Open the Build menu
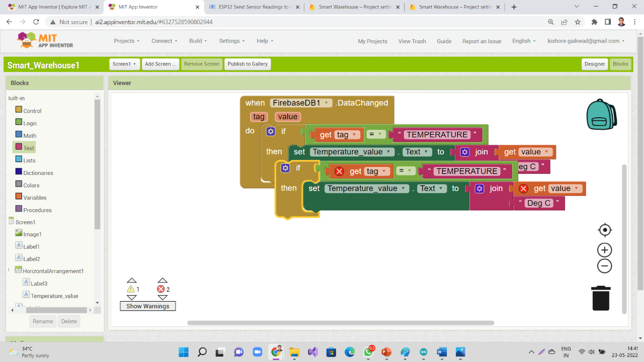The width and height of the screenshot is (644, 362). (x=198, y=41)
